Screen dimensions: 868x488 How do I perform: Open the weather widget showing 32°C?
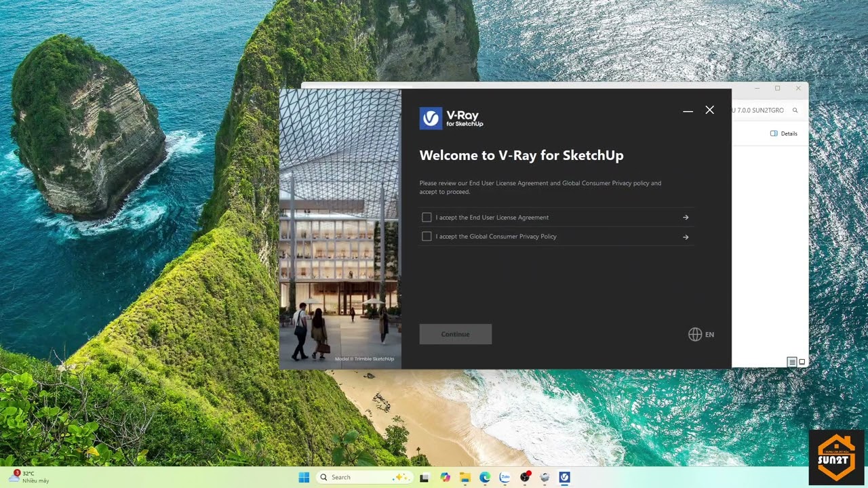(x=28, y=476)
